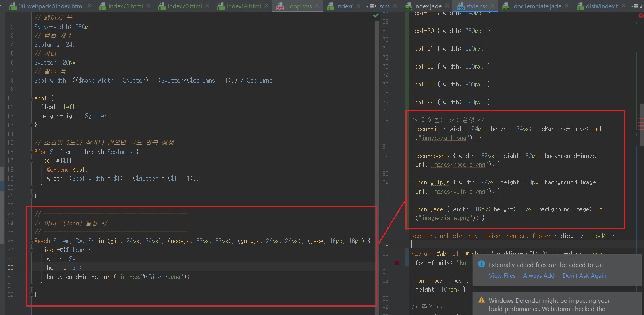This screenshot has width=644, height=315.
Task: Click the green inspection checkmark in left editor
Action: (376, 15)
